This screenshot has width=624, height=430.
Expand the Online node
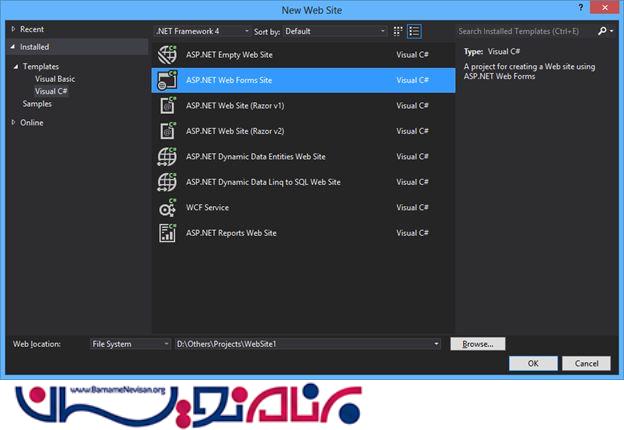coord(13,123)
